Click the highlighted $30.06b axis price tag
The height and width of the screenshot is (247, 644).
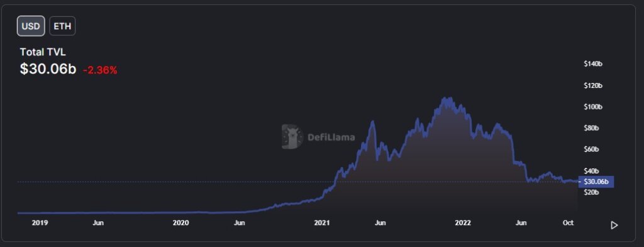[596, 182]
